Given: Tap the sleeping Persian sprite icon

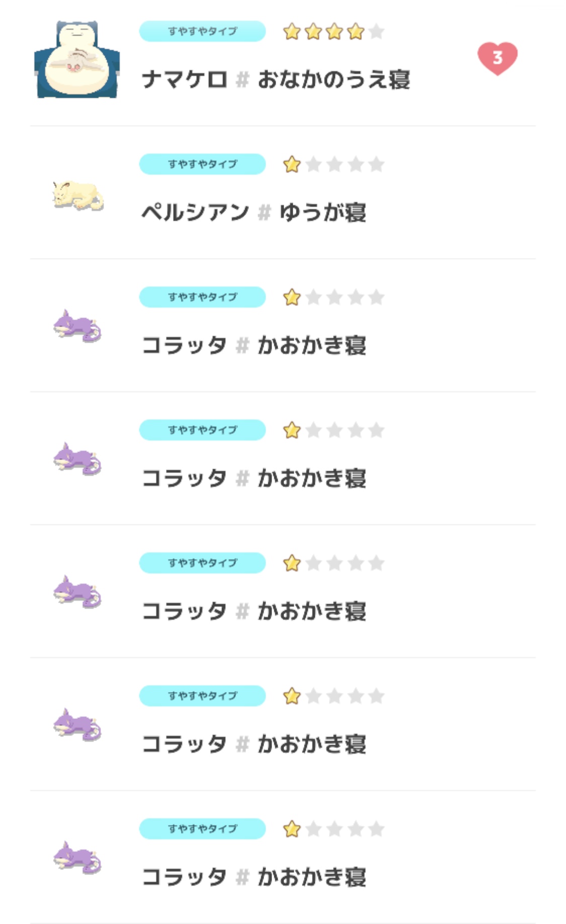Looking at the screenshot, I should (x=78, y=195).
